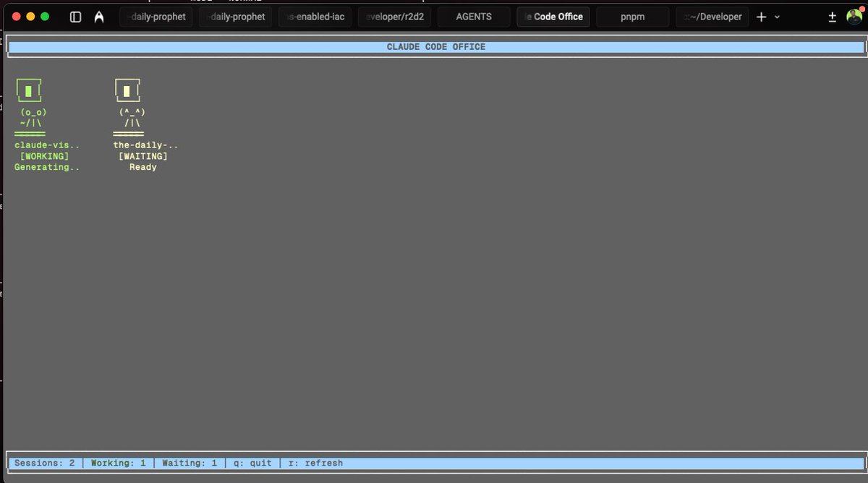
Task: Switch to the ~/Developer tab
Action: [x=712, y=17]
